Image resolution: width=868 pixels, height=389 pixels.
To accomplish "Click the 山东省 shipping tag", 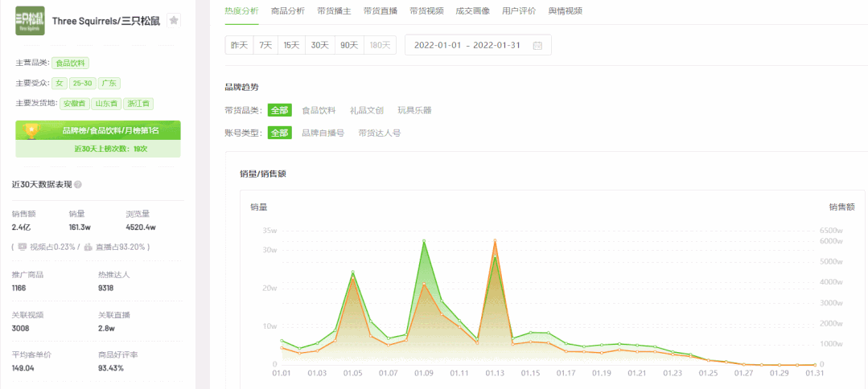I will [x=106, y=104].
